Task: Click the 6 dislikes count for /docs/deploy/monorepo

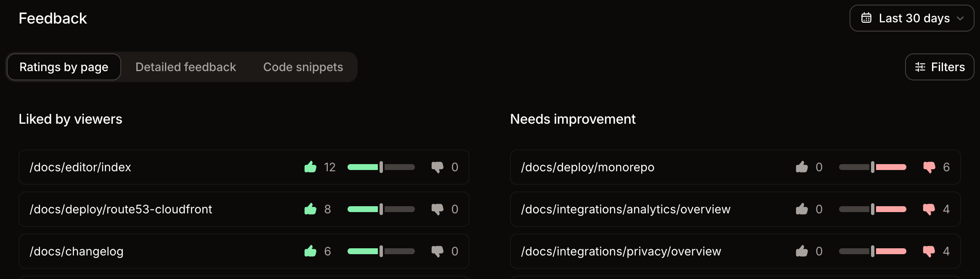Action: tap(946, 167)
